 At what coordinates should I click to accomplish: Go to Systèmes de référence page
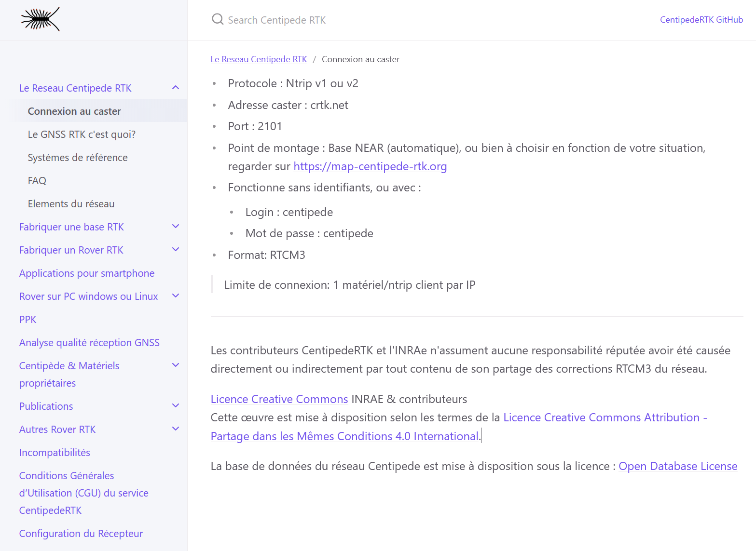pos(78,158)
